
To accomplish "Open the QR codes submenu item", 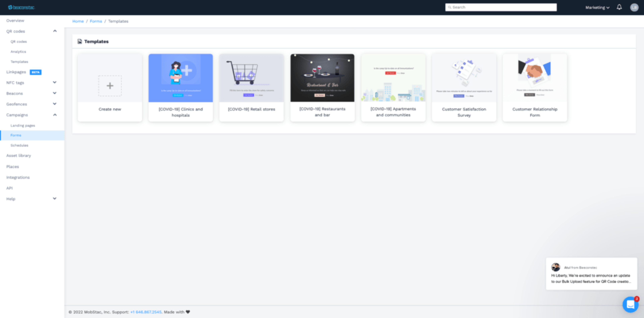I will (18, 41).
